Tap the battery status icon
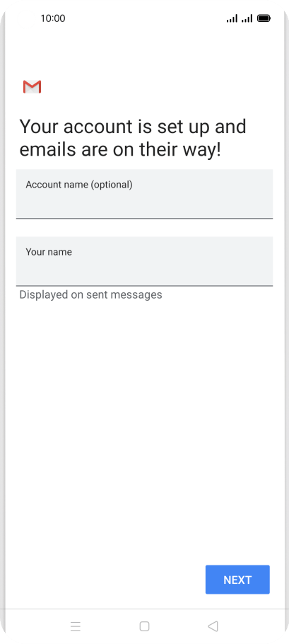 264,18
